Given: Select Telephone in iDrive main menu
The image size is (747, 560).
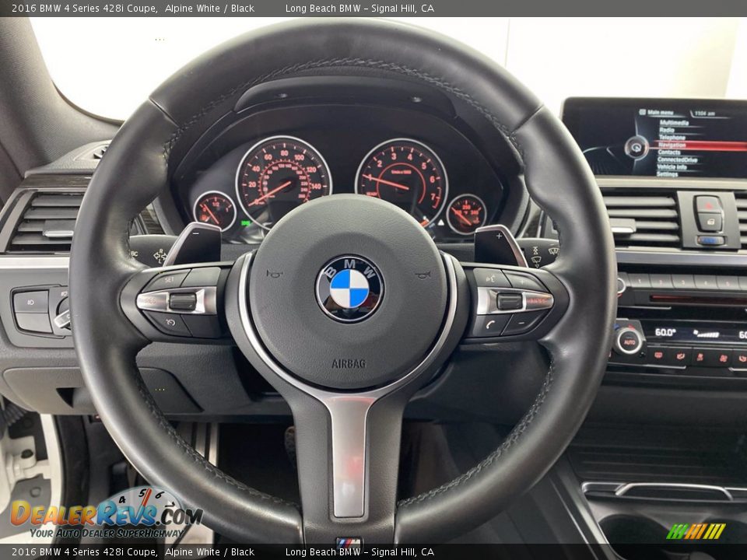Looking at the screenshot, I should tap(672, 137).
